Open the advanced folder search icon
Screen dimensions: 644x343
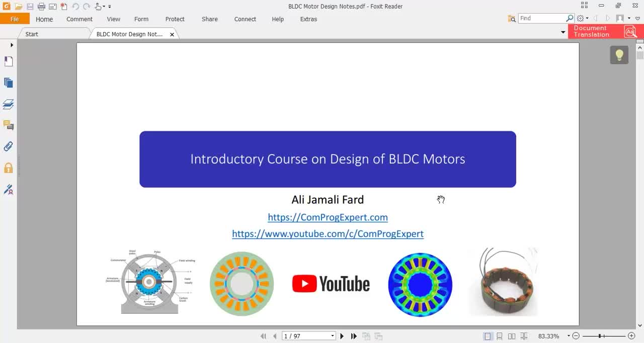coord(512,19)
